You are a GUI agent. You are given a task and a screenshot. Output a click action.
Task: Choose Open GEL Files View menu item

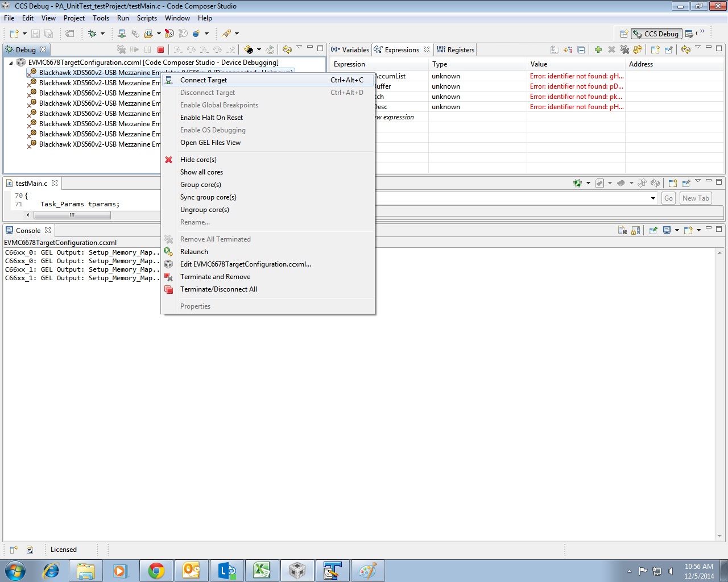coord(268,143)
